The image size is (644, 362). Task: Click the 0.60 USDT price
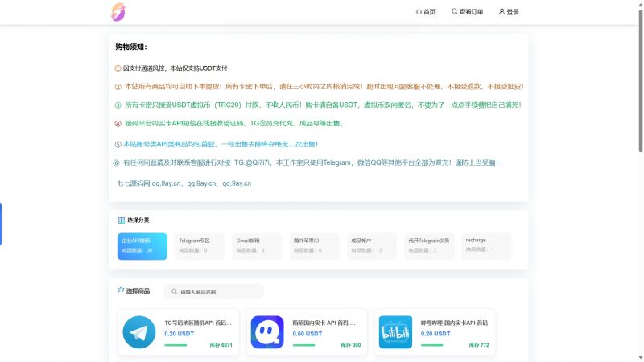coord(308,334)
